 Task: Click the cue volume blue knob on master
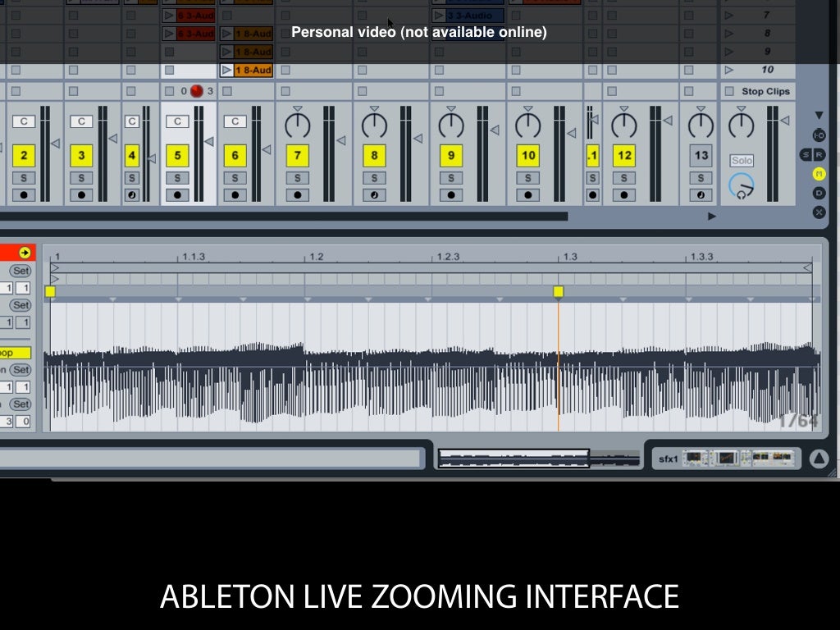tap(742, 186)
